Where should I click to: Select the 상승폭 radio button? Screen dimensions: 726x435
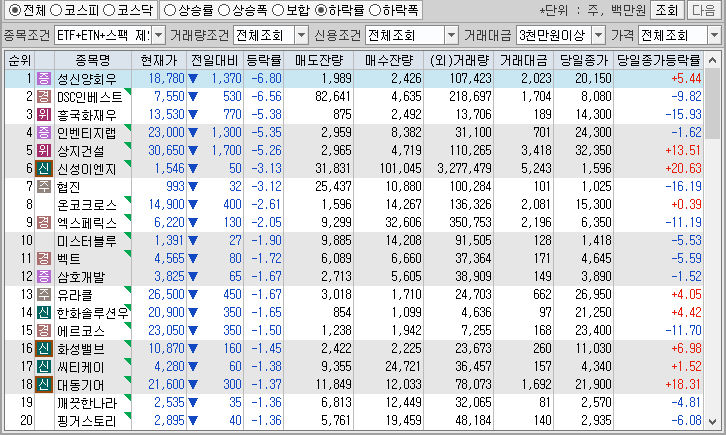click(224, 10)
